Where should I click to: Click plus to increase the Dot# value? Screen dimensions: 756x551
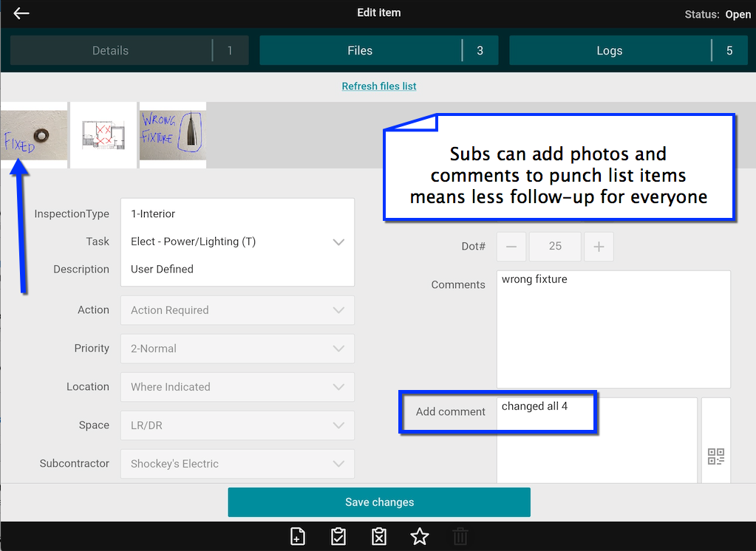(x=599, y=246)
